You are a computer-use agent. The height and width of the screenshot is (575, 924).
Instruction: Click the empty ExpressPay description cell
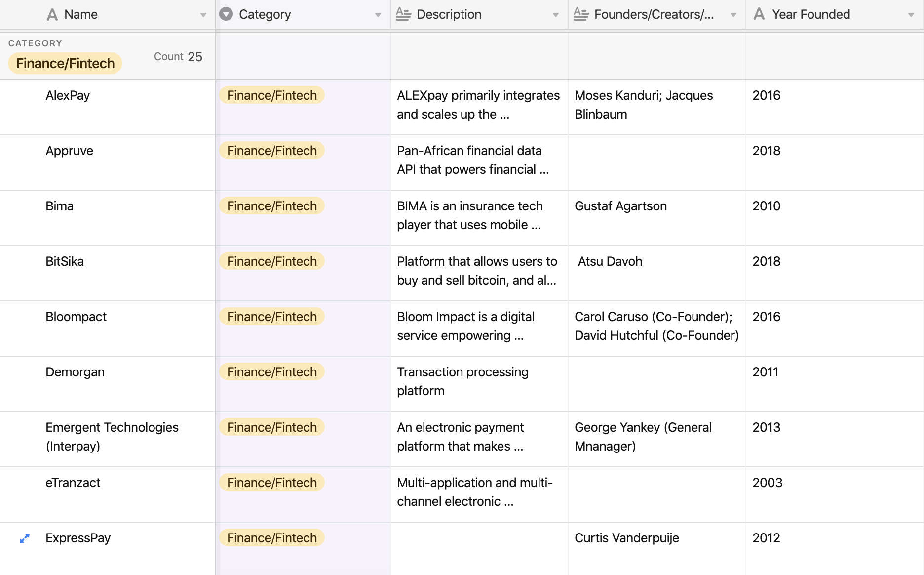pyautogui.click(x=479, y=547)
